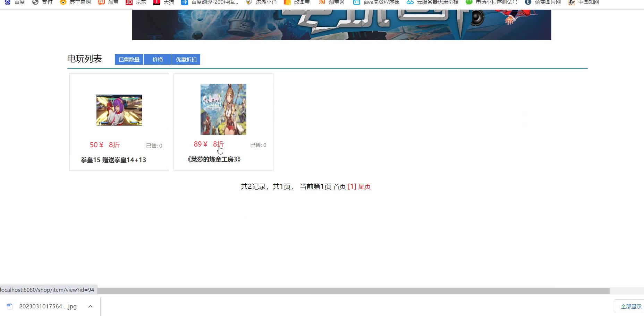Select page [1] in pagination
This screenshot has width=644, height=316.
tap(352, 187)
